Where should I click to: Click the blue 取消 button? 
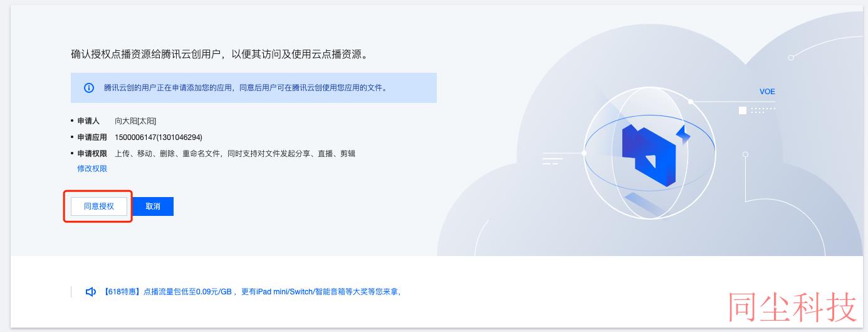[153, 206]
